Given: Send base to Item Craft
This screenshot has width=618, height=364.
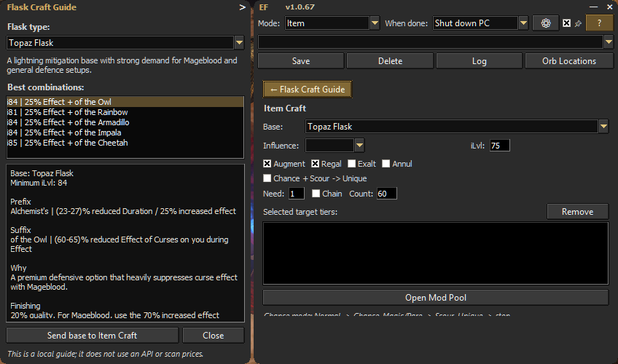Looking at the screenshot, I should click(x=93, y=336).
